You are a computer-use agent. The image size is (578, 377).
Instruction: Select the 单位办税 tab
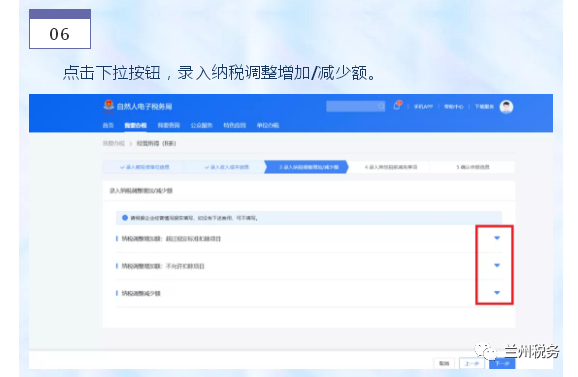(268, 125)
